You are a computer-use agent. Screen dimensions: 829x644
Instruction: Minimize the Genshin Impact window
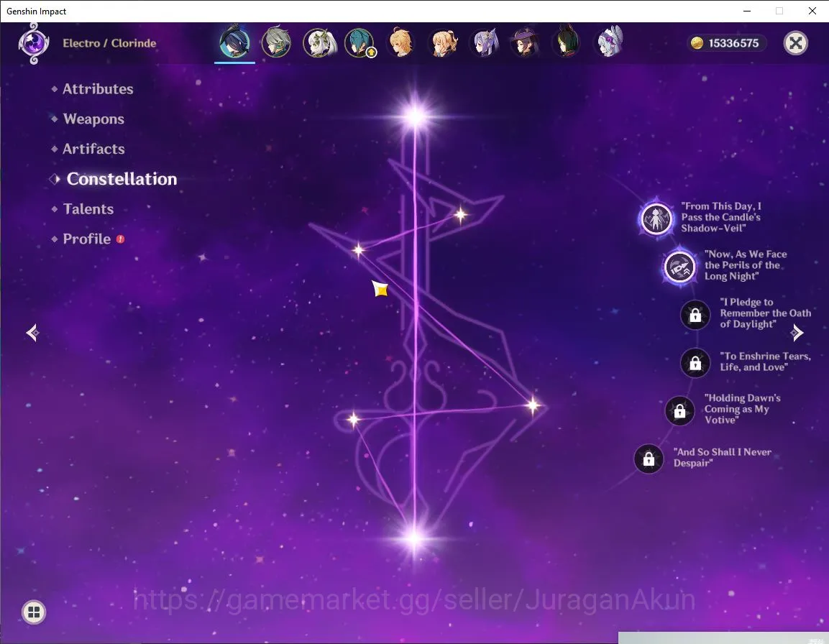(x=747, y=11)
